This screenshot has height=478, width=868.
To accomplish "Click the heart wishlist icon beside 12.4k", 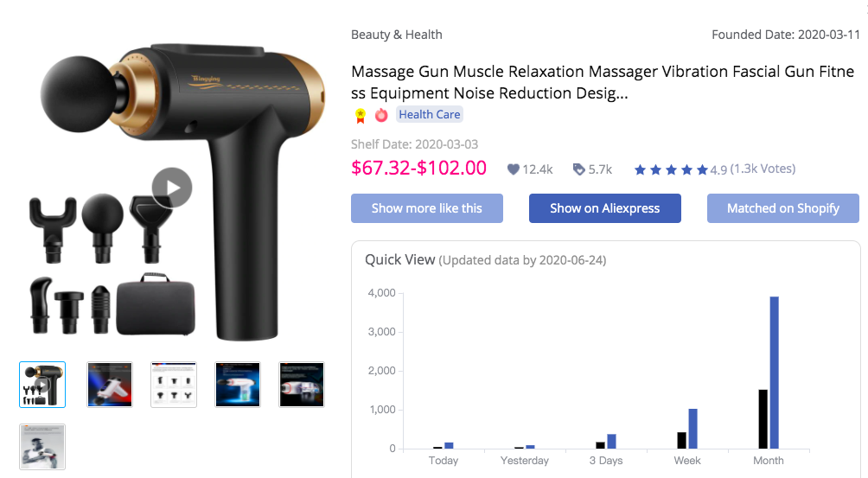I will coord(514,169).
